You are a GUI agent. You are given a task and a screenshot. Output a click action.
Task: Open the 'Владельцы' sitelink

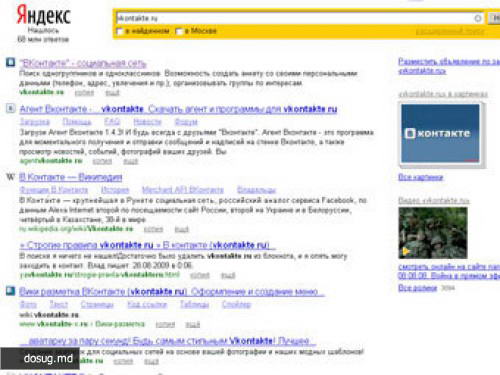point(256,190)
